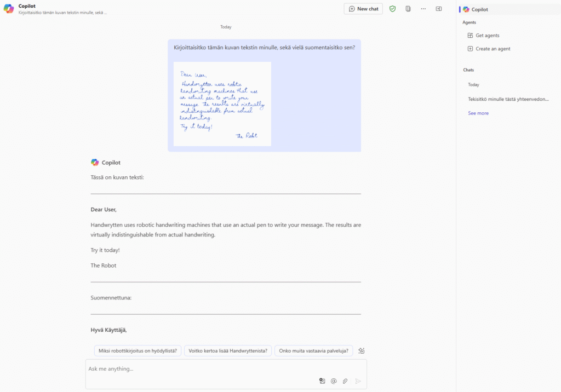The image size is (561, 392).
Task: Click the "Copilot" title in the top-left header
Action: [27, 6]
